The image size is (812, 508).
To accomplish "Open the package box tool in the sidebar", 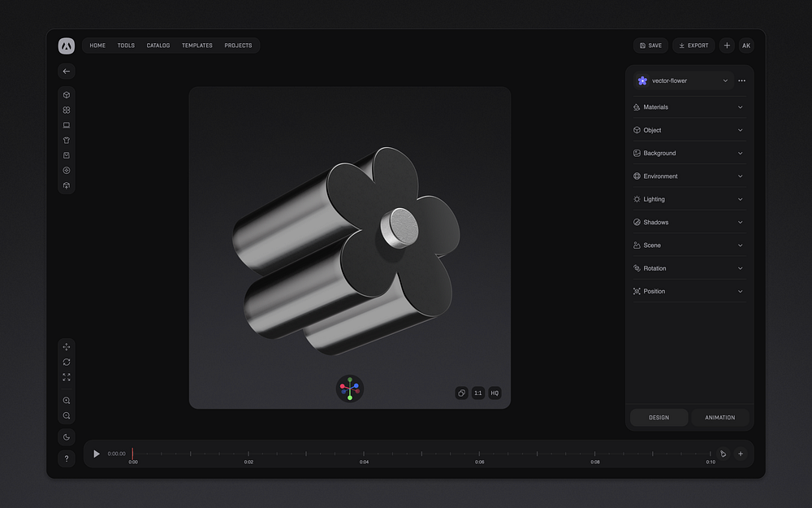I will 67,155.
